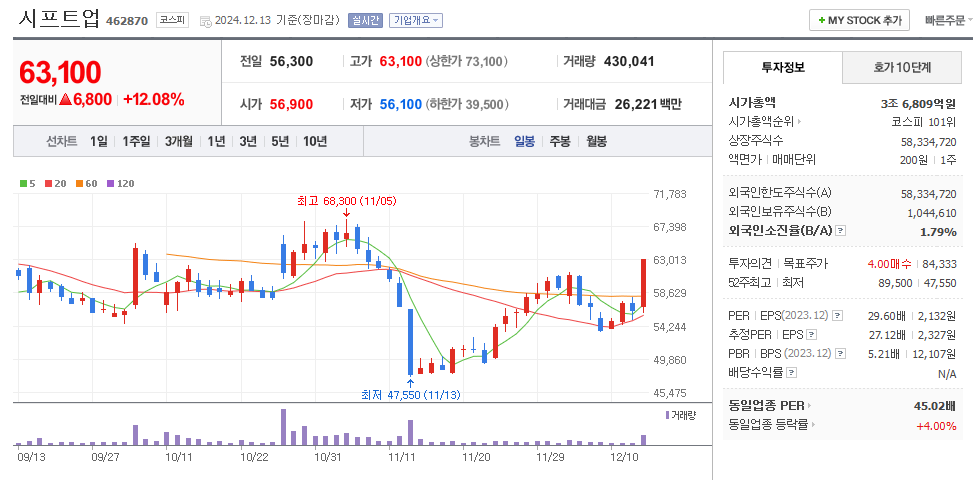Click the 10/31 date on chart axis
The image size is (980, 480).
pos(327,457)
